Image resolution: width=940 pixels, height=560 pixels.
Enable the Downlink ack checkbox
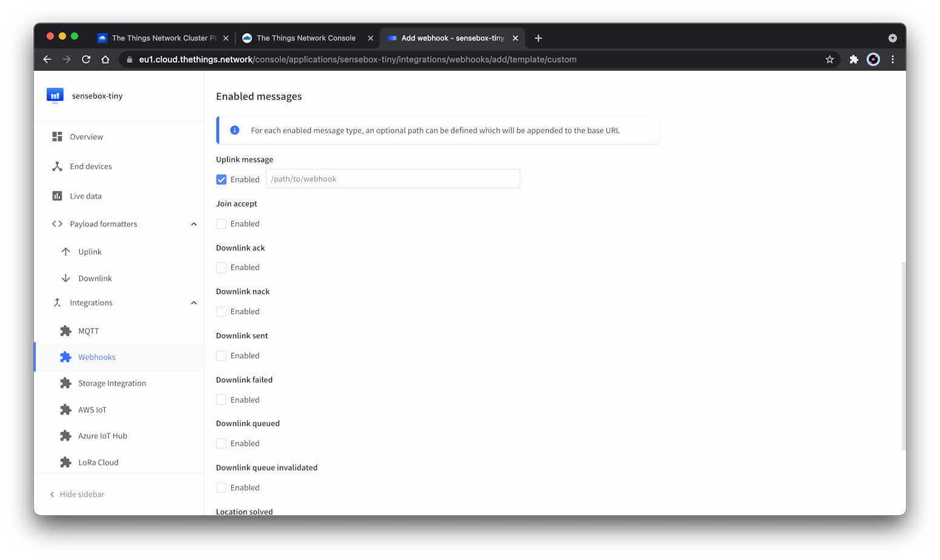pos(222,268)
